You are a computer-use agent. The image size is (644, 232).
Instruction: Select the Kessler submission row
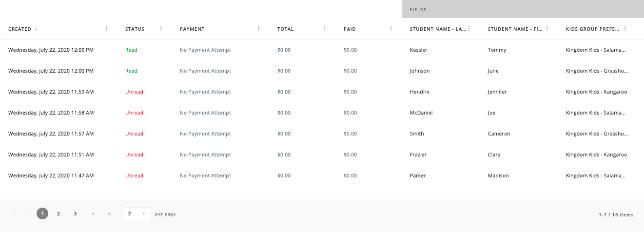pyautogui.click(x=418, y=50)
